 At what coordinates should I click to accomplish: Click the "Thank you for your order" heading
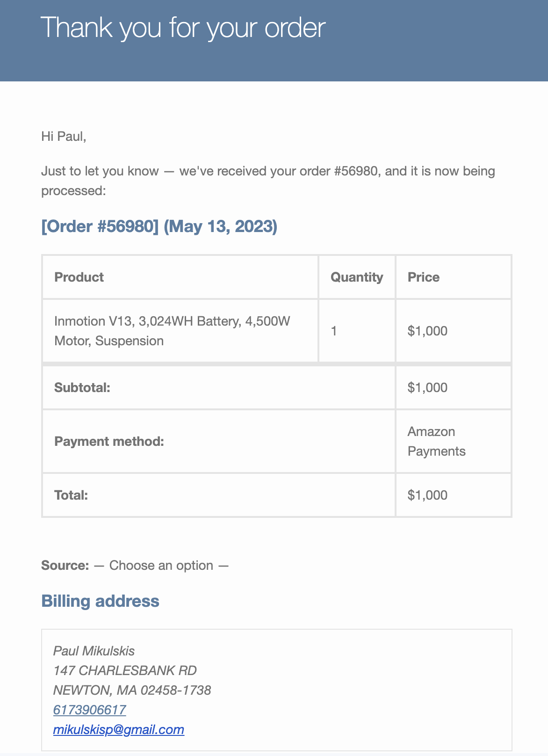click(183, 28)
